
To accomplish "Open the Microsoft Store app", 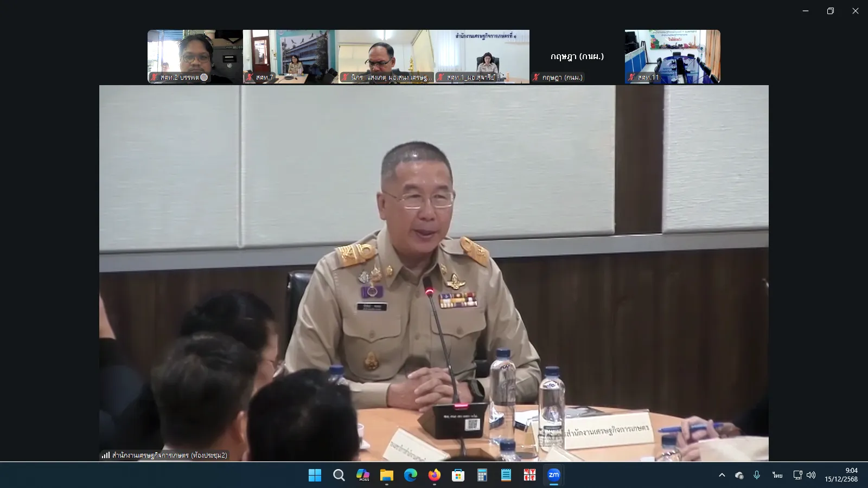I will pos(458,476).
